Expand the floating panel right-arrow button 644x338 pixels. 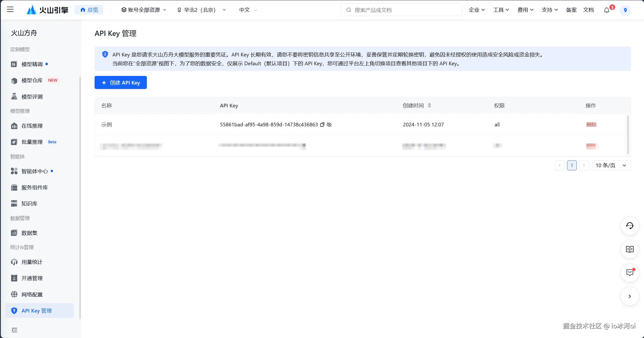pyautogui.click(x=630, y=296)
